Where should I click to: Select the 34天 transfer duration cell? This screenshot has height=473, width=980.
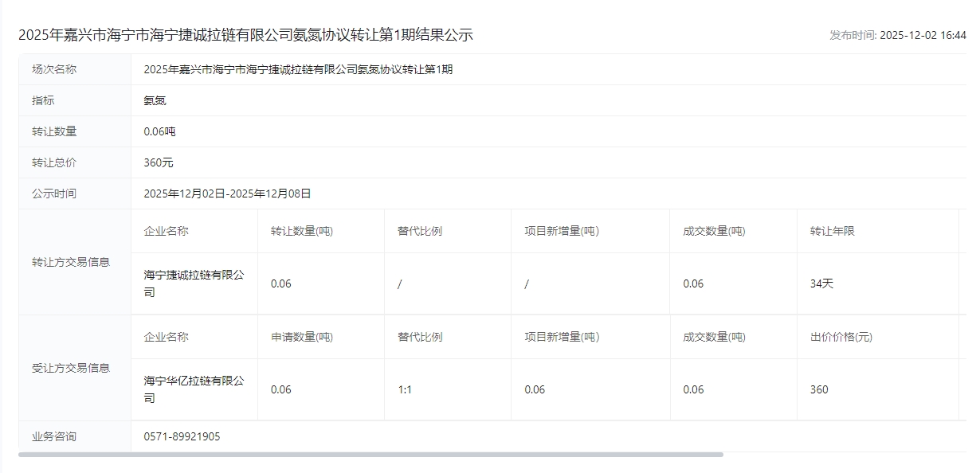pos(821,283)
